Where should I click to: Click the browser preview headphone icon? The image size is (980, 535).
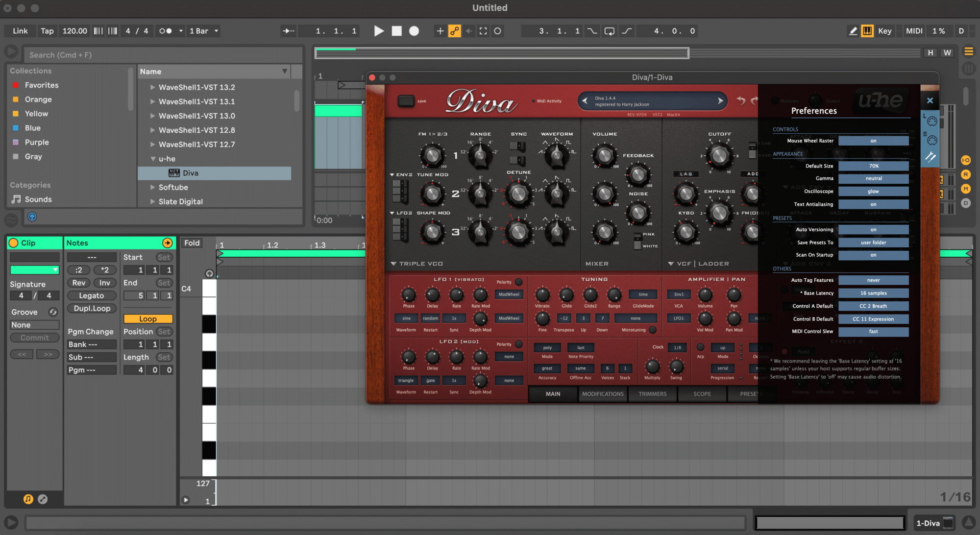(x=32, y=217)
